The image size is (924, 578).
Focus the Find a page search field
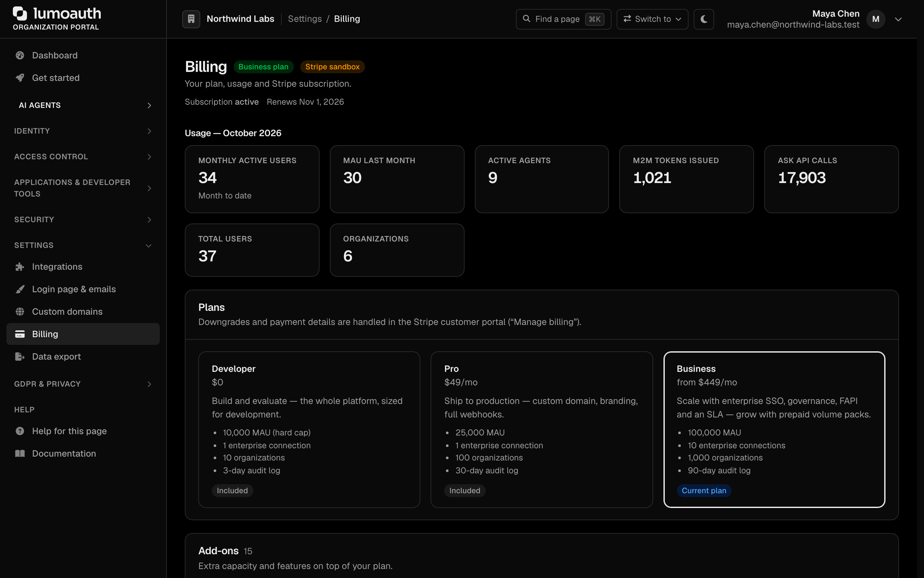click(x=563, y=19)
